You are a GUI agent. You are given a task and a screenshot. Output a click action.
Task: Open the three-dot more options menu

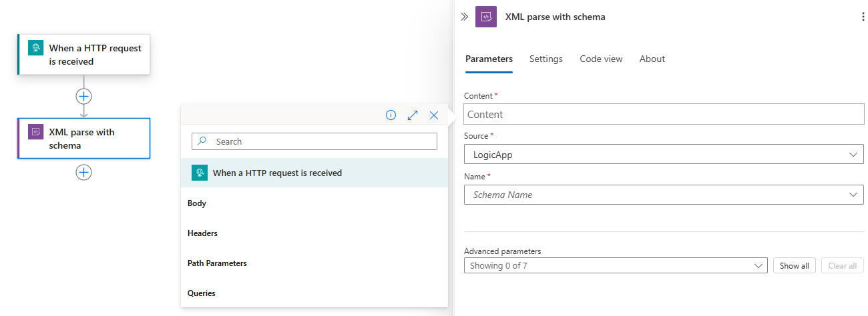click(862, 17)
